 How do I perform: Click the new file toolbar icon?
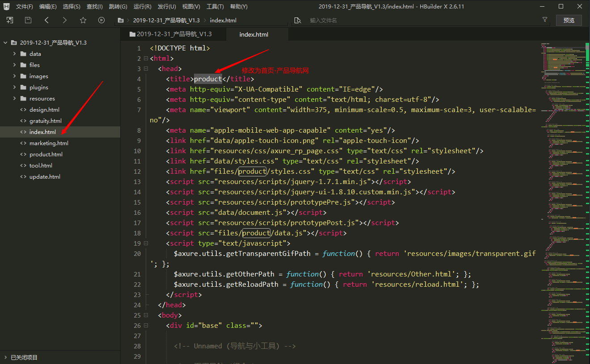[10, 20]
